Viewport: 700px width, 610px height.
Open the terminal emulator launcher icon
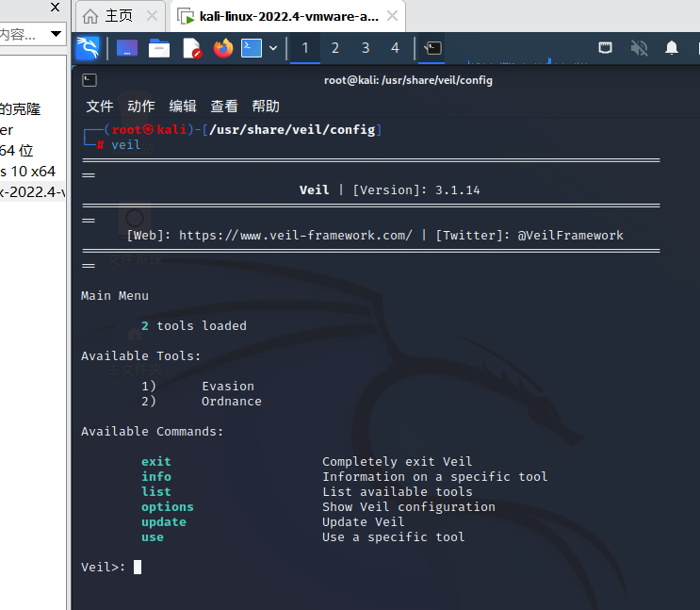pyautogui.click(x=252, y=48)
